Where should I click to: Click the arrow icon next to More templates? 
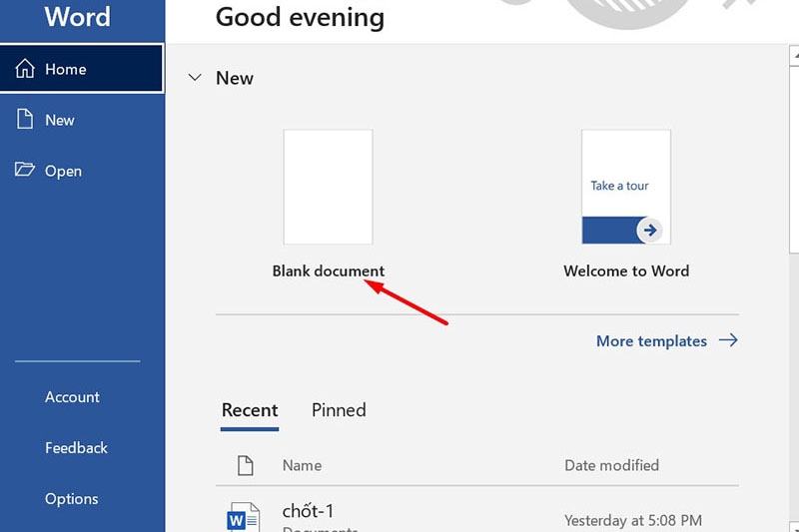point(728,340)
